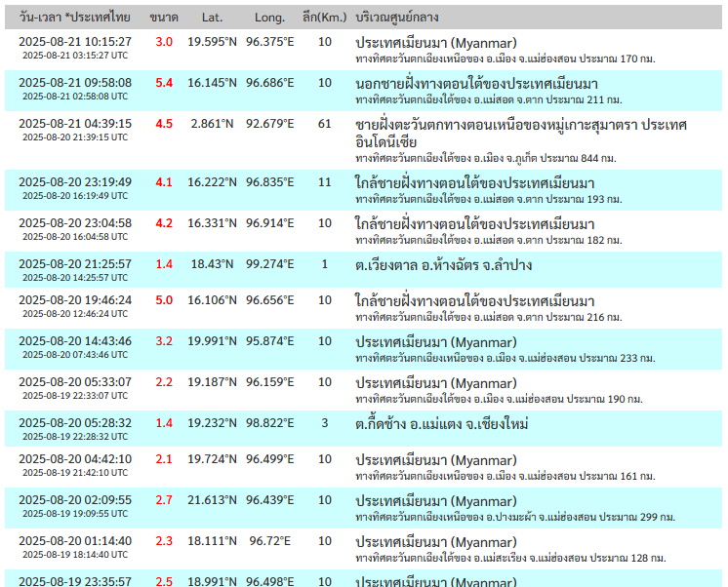Open location ต.กื้ดช้าง อ.แม่แตง จ.เชียงใหม่
728x587 pixels.
(x=441, y=423)
